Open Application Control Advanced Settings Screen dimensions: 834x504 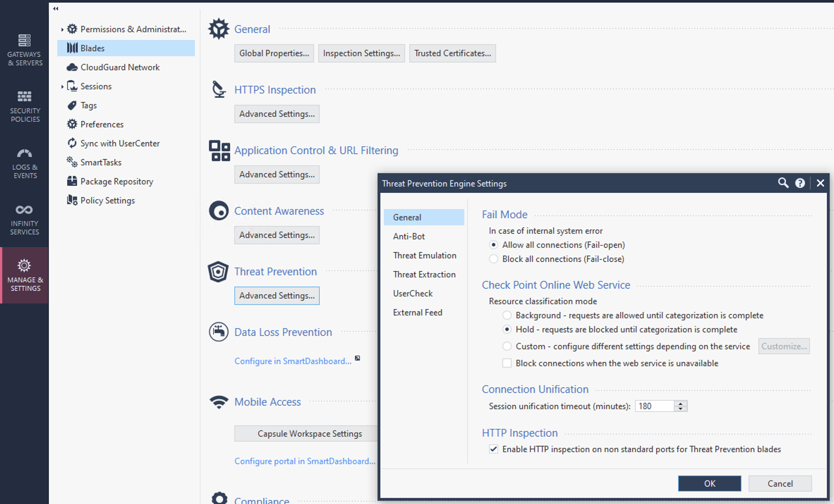[x=277, y=174]
